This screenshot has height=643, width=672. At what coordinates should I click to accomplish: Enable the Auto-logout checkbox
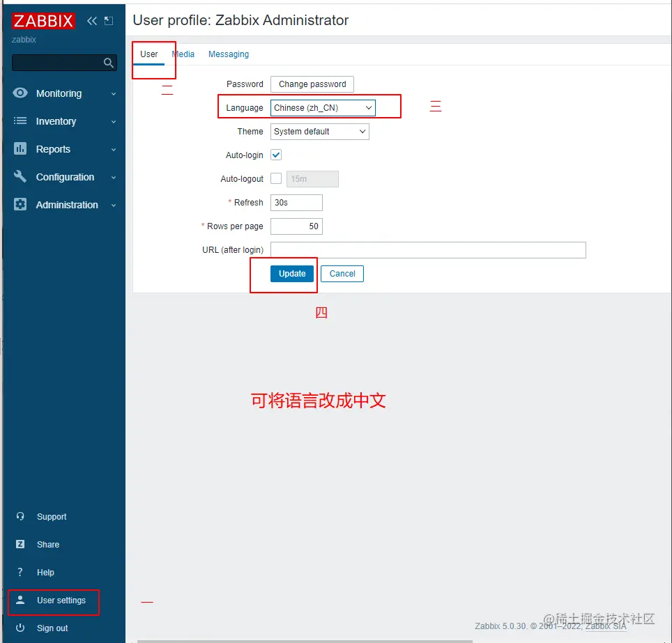click(x=276, y=178)
